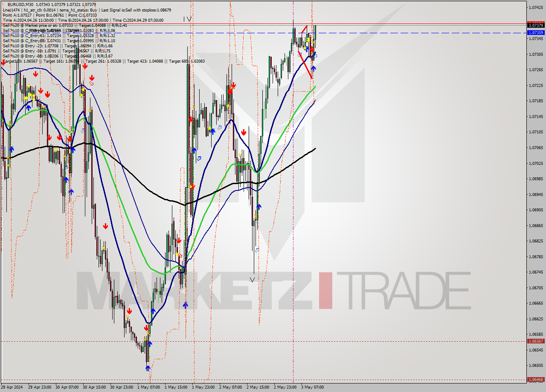Click the 1.07425 price axis label
Image resolution: width=546 pixels, height=392 pixels.
pos(536,8)
